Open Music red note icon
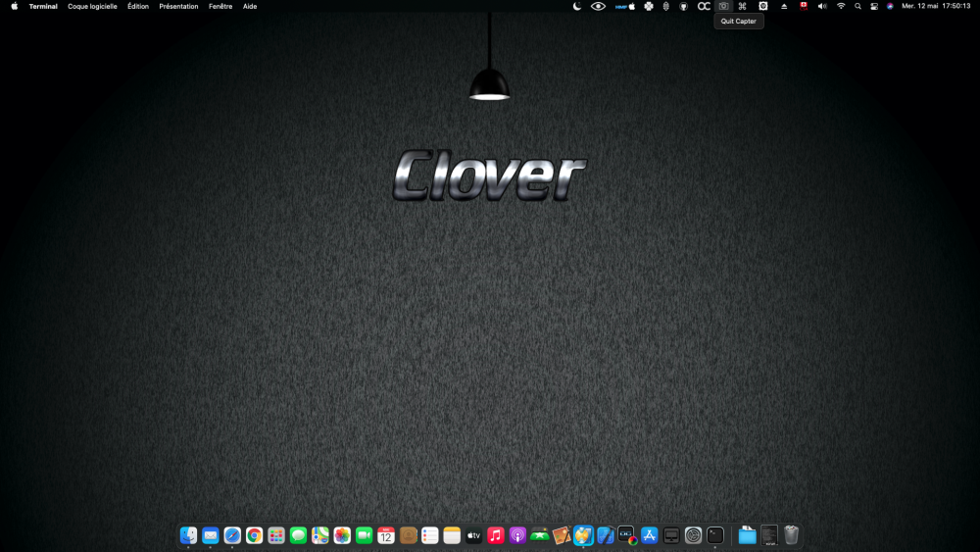Viewport: 980px width, 552px height. 496,535
